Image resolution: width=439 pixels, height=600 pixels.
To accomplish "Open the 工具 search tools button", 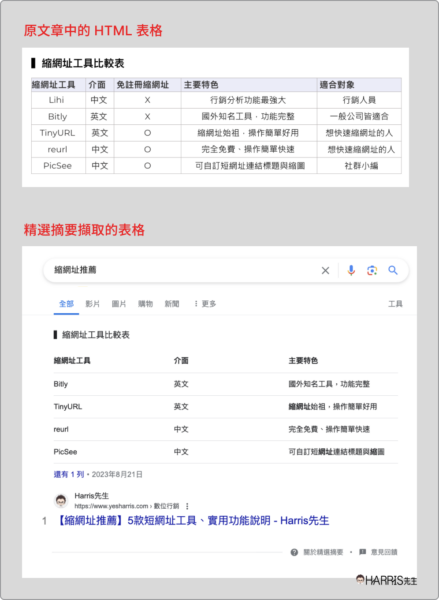I will click(x=395, y=304).
